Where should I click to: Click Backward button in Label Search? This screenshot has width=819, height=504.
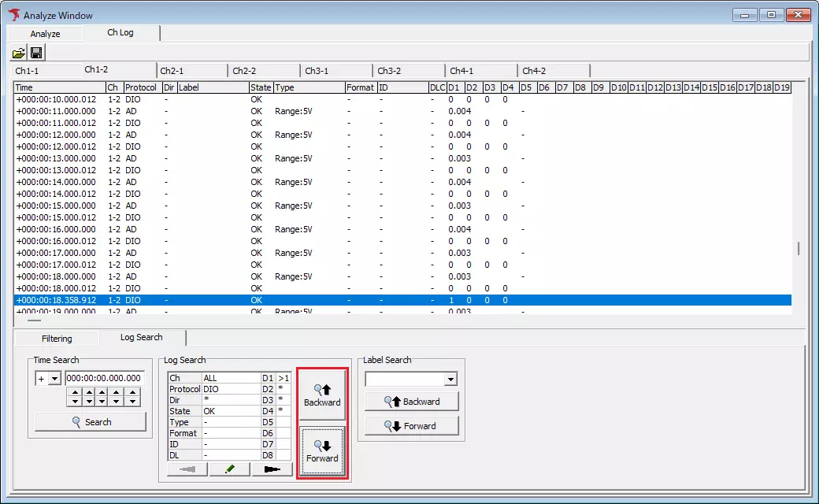tap(411, 402)
